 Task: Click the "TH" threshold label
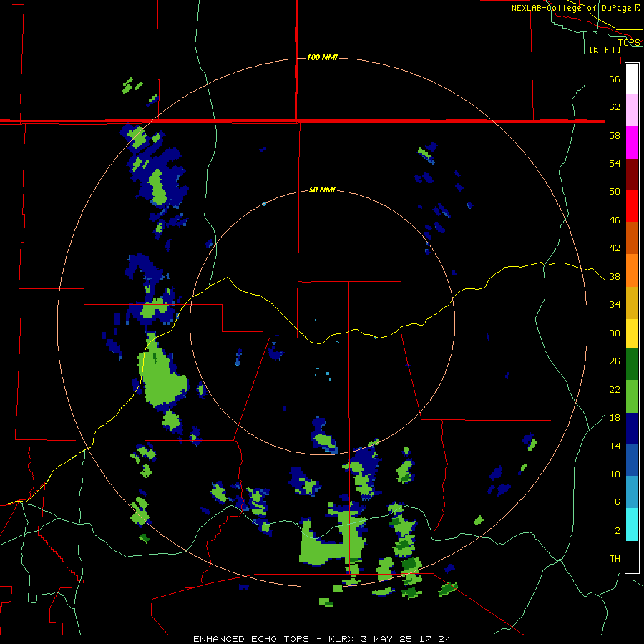[x=615, y=559]
